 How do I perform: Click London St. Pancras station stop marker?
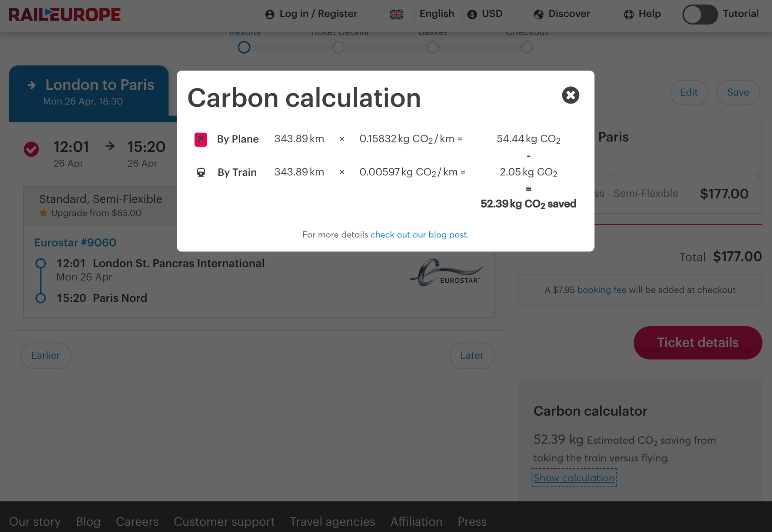click(41, 264)
